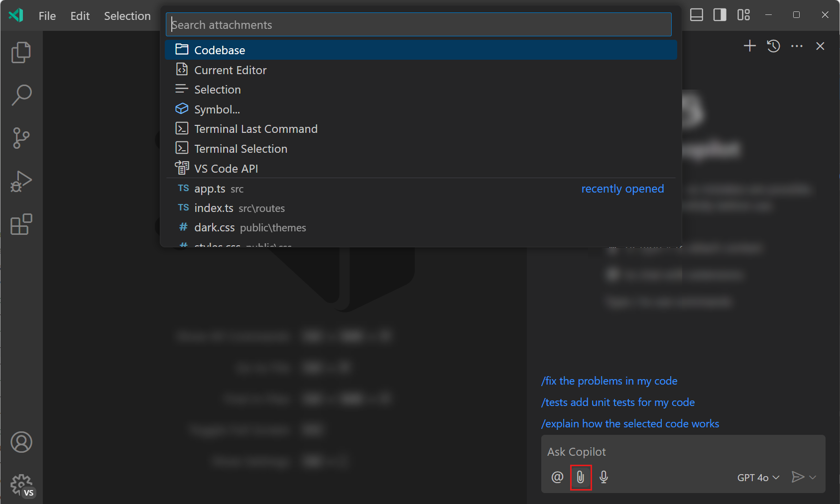Attach dark.css from public\themes
The height and width of the screenshot is (504, 840).
click(421, 227)
